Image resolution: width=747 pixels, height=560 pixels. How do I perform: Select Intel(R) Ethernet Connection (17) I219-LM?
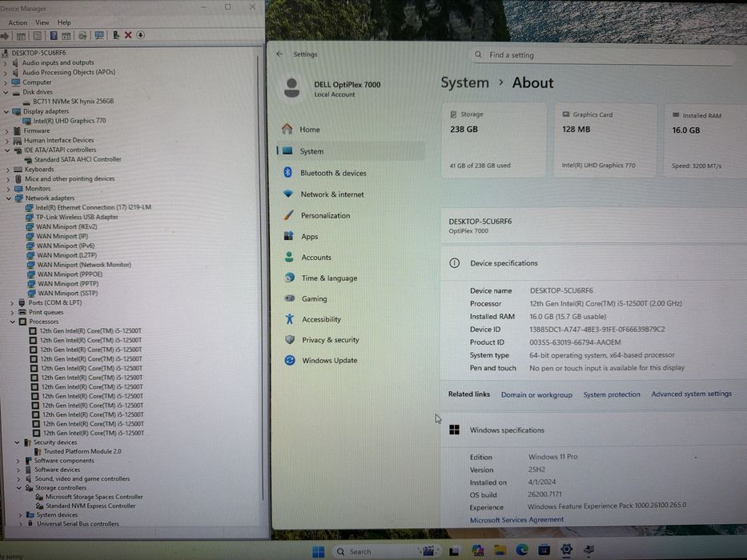[x=93, y=208]
